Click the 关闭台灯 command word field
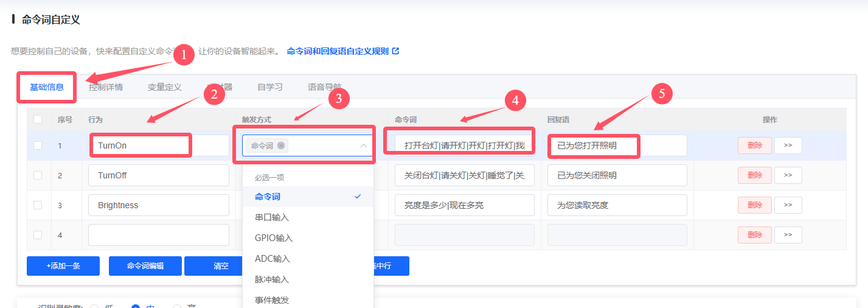Image resolution: width=868 pixels, height=308 pixels. pos(465,175)
